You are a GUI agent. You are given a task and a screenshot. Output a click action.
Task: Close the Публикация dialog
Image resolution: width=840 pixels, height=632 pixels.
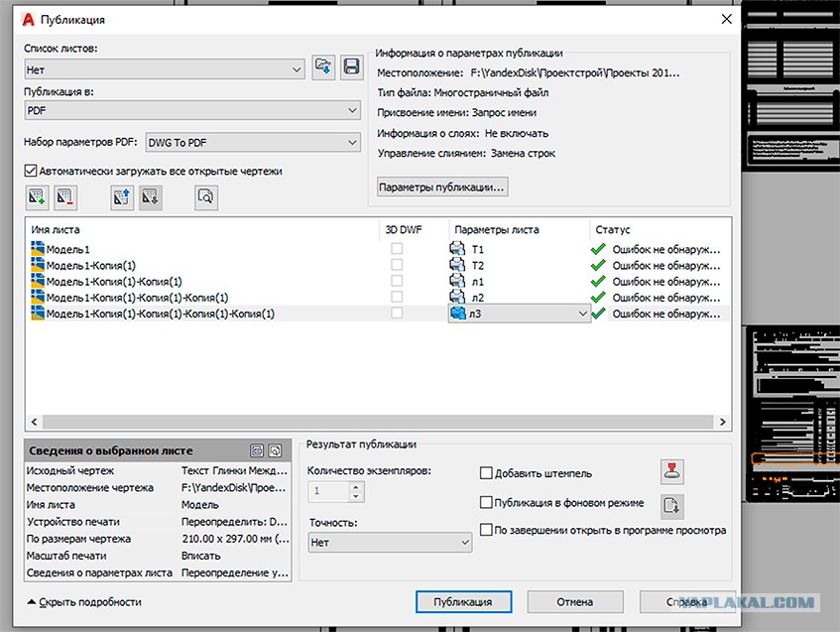726,19
